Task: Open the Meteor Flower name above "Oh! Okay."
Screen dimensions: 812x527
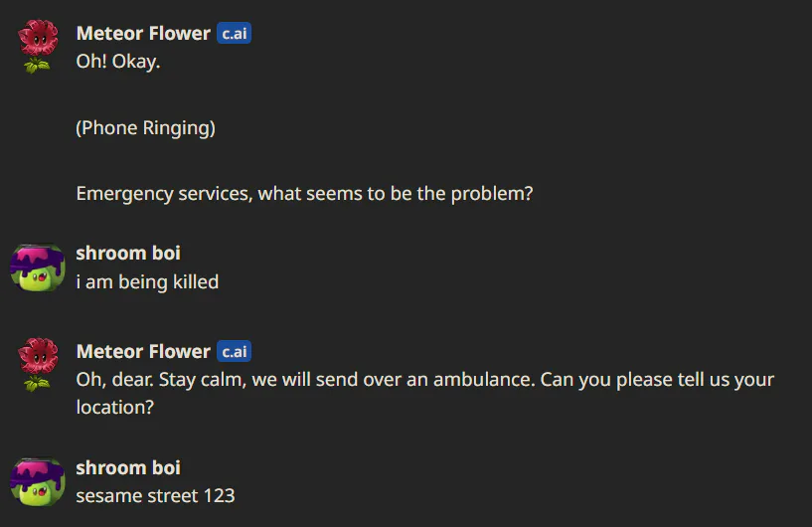Action: click(x=143, y=33)
